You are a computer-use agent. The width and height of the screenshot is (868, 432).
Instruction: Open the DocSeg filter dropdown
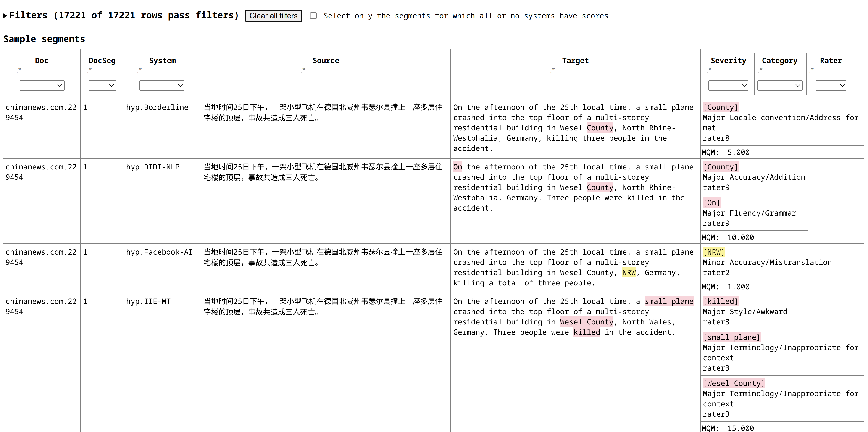pyautogui.click(x=102, y=85)
